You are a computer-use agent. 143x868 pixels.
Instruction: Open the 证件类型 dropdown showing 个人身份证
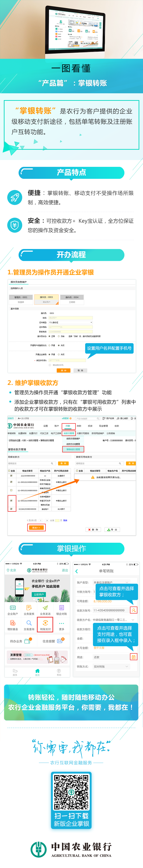point(70,323)
